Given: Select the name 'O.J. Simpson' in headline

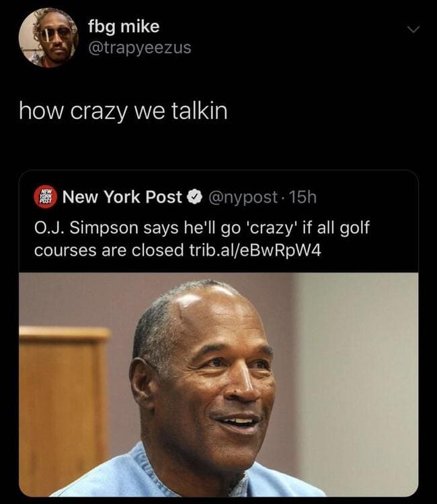Looking at the screenshot, I should [x=86, y=228].
